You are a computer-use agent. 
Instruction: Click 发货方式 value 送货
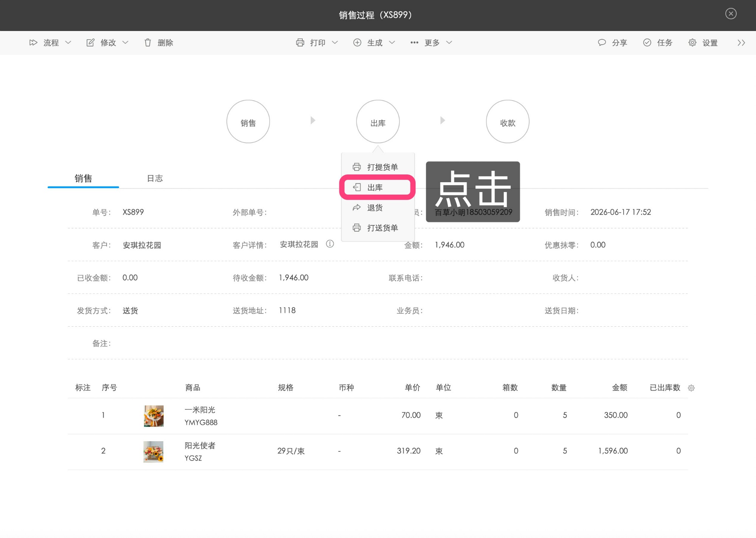click(130, 311)
